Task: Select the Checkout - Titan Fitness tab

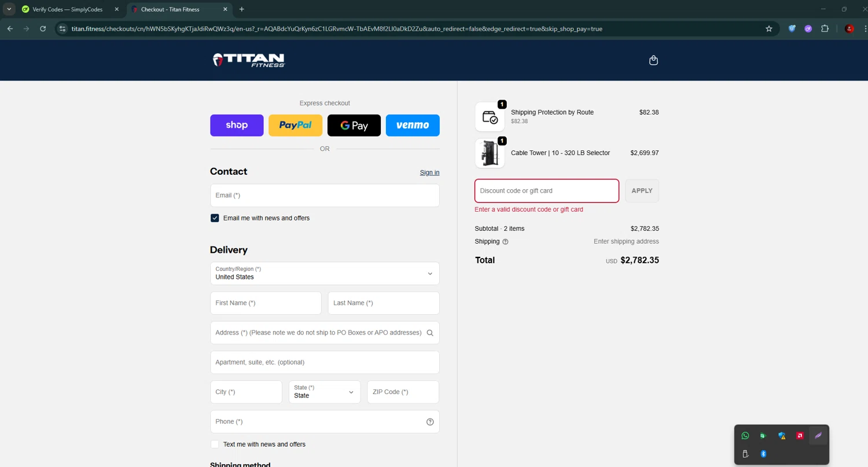Action: [178, 9]
